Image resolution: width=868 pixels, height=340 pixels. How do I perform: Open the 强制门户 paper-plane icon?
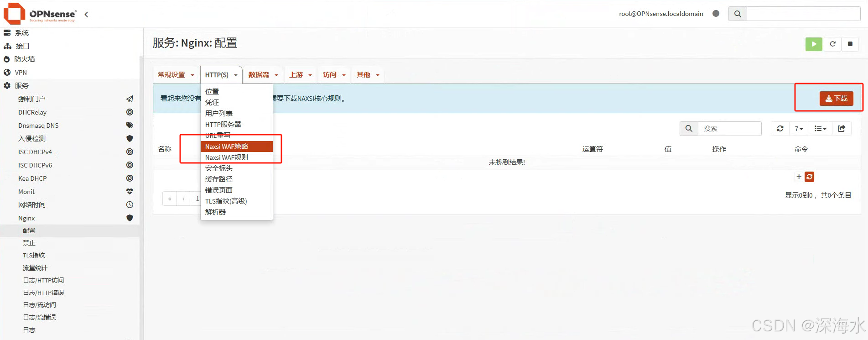click(130, 99)
